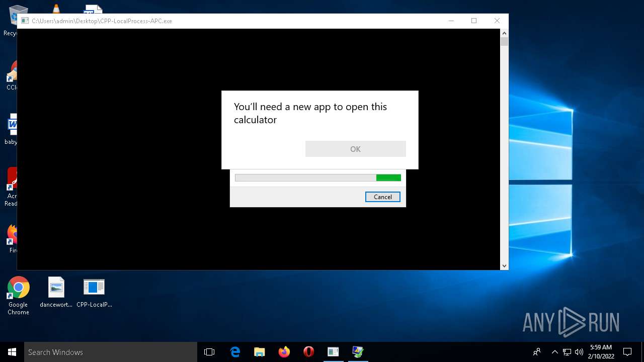The image size is (644, 362).
Task: Open the Action Center notifications icon
Action: click(x=627, y=352)
